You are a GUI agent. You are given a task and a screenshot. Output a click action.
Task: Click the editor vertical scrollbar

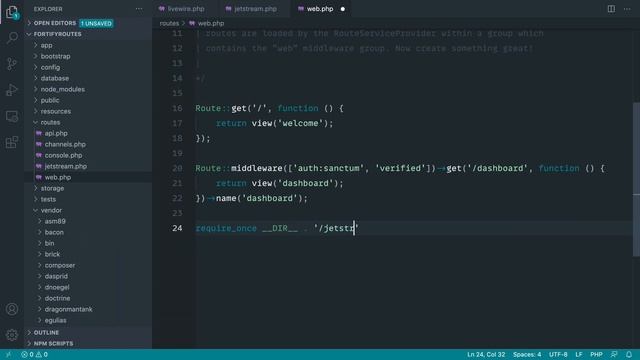point(636,180)
